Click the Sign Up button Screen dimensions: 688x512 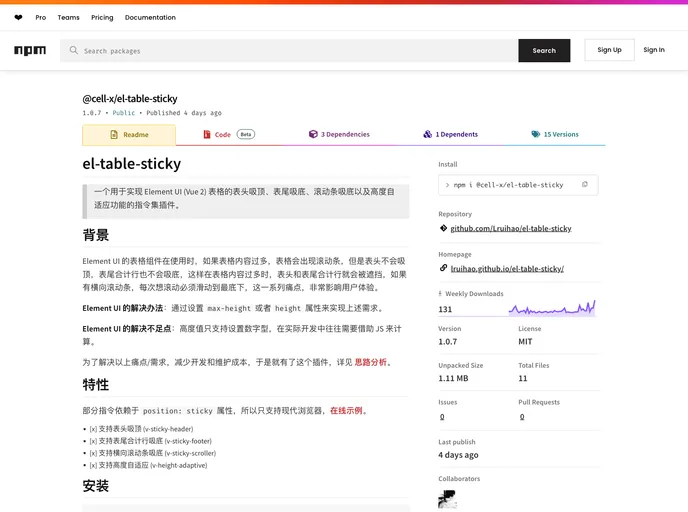coord(609,50)
